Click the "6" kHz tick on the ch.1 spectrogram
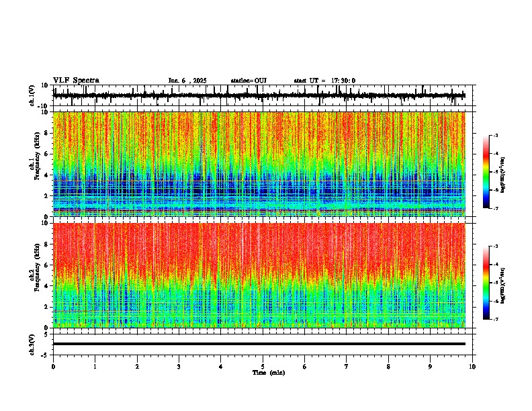532x411 pixels. coord(47,154)
